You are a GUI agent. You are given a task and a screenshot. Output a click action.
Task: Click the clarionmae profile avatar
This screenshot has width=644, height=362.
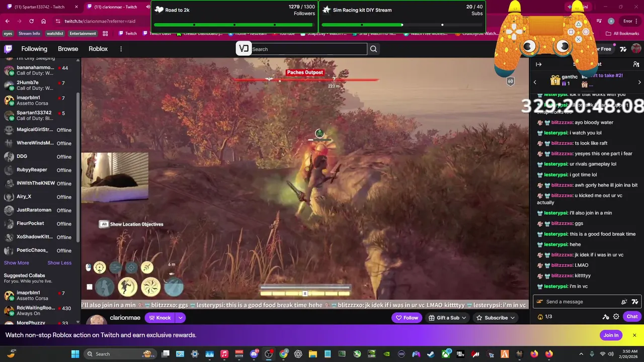coord(97,319)
